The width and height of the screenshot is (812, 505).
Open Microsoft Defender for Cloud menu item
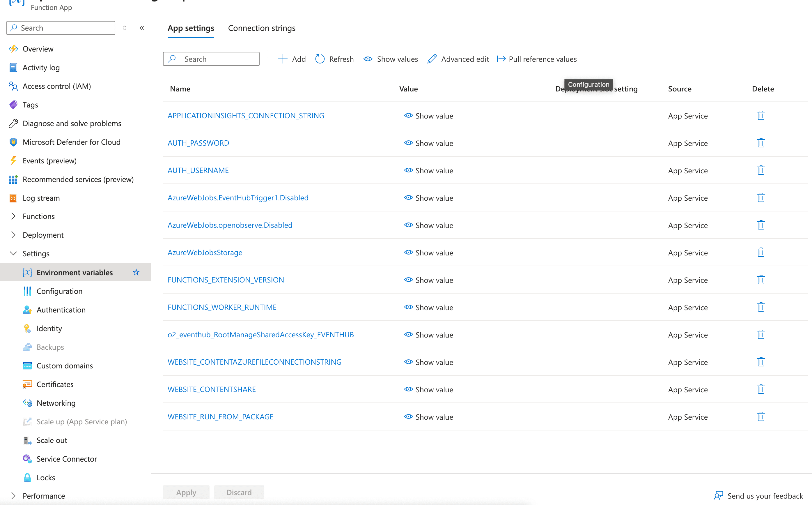(x=71, y=142)
